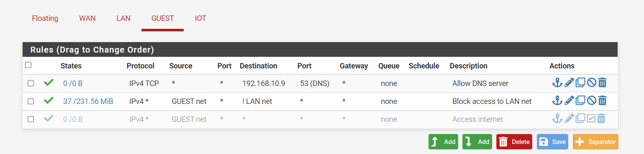Image resolution: width=644 pixels, height=154 pixels.
Task: Enable the disabled Access internet rule
Action: point(591,119)
